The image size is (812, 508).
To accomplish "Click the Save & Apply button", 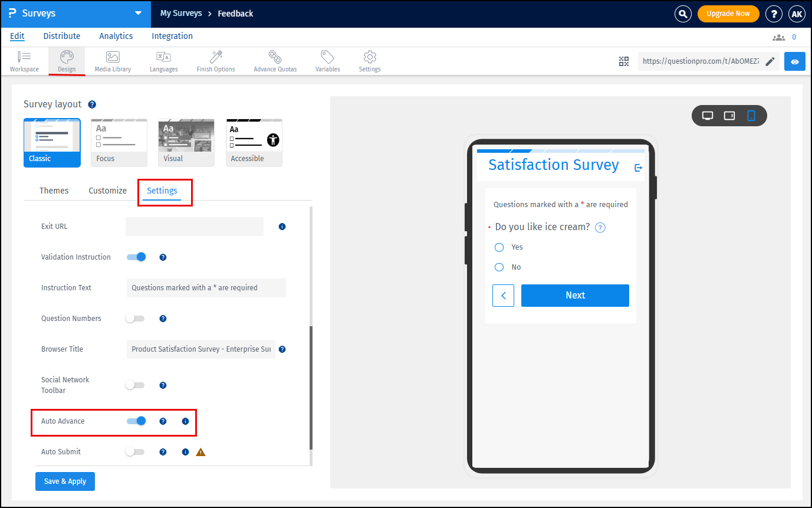I will (65, 481).
